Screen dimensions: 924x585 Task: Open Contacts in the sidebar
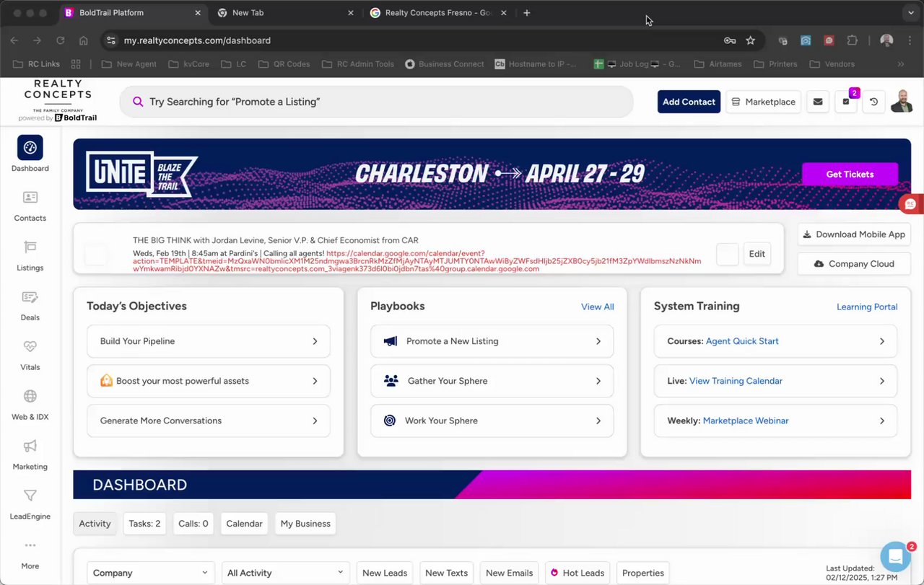click(x=30, y=206)
